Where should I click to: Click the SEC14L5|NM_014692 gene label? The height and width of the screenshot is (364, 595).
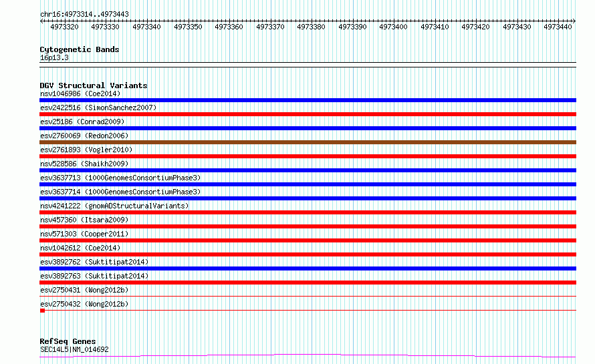(x=74, y=349)
